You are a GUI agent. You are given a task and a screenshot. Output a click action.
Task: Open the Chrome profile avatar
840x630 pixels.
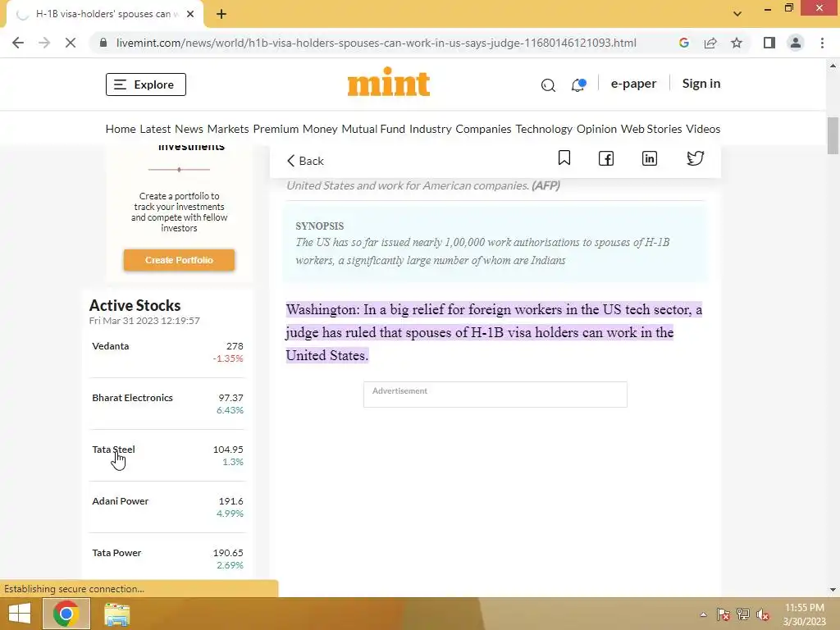click(796, 43)
